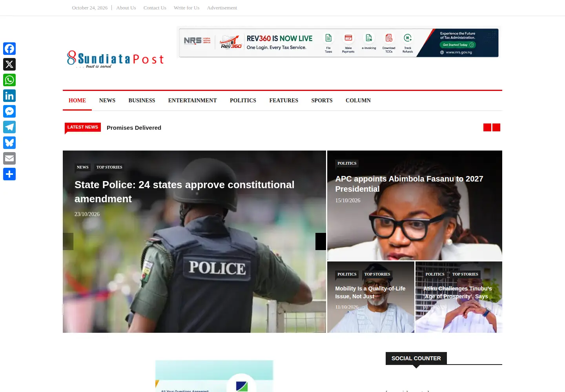Select the POLITICS tag on the Mobility story
The width and height of the screenshot is (565, 392).
[x=347, y=274]
